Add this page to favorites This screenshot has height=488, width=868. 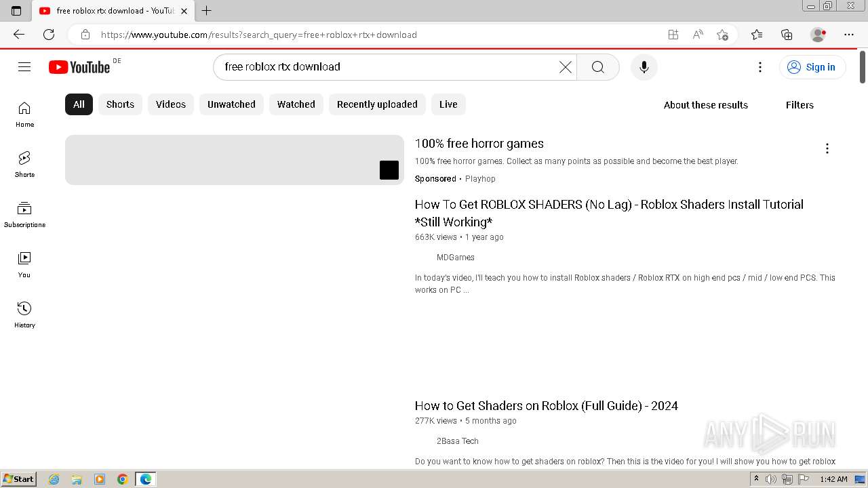tap(722, 35)
